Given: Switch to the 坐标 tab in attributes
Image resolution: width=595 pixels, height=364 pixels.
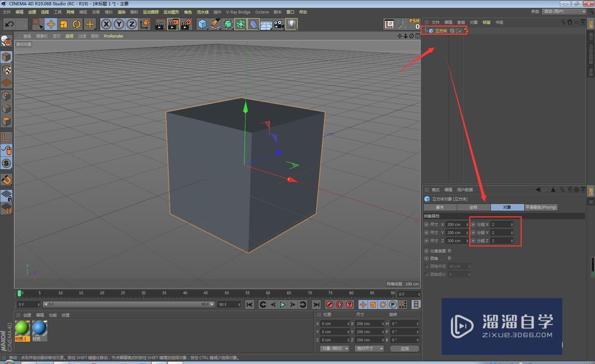Looking at the screenshot, I should tap(473, 207).
